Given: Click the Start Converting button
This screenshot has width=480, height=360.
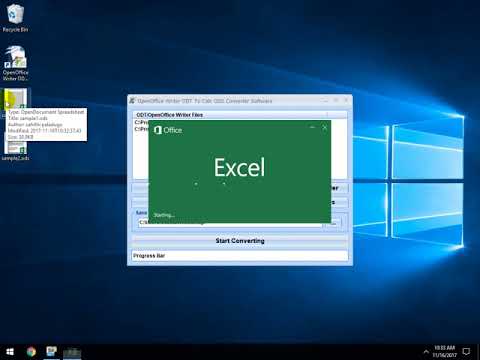Looking at the screenshot, I should (240, 241).
